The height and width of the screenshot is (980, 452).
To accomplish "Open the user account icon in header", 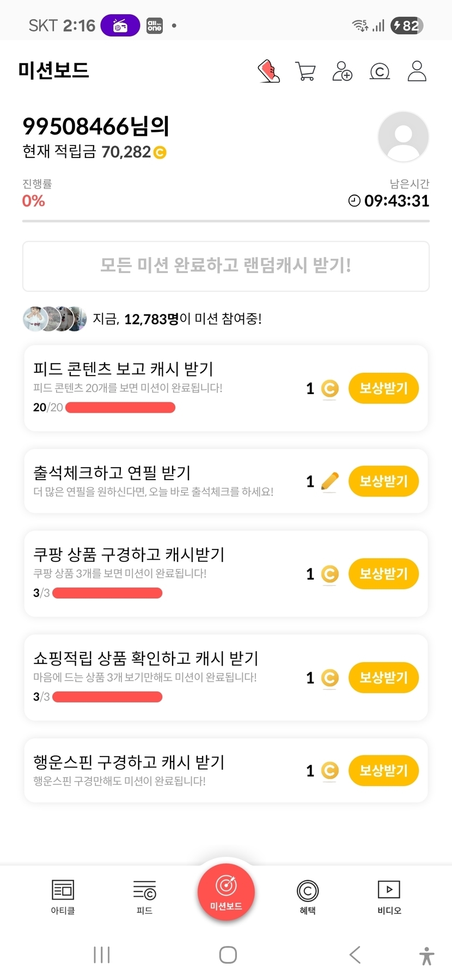I will click(417, 71).
